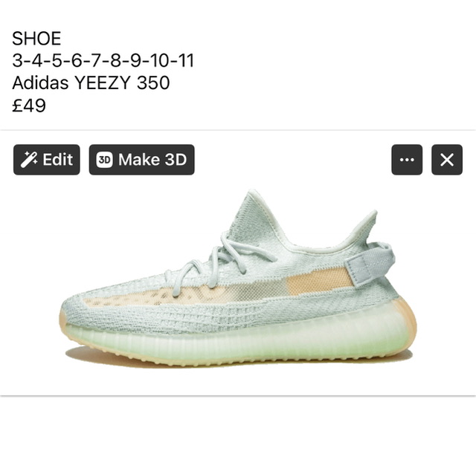Remove photo with the X button

pos(447,160)
